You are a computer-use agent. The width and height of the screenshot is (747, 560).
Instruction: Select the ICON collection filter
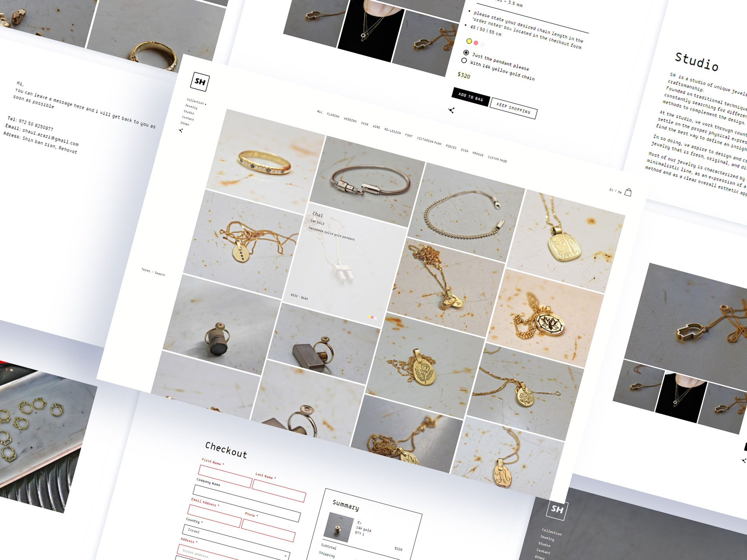(x=465, y=151)
